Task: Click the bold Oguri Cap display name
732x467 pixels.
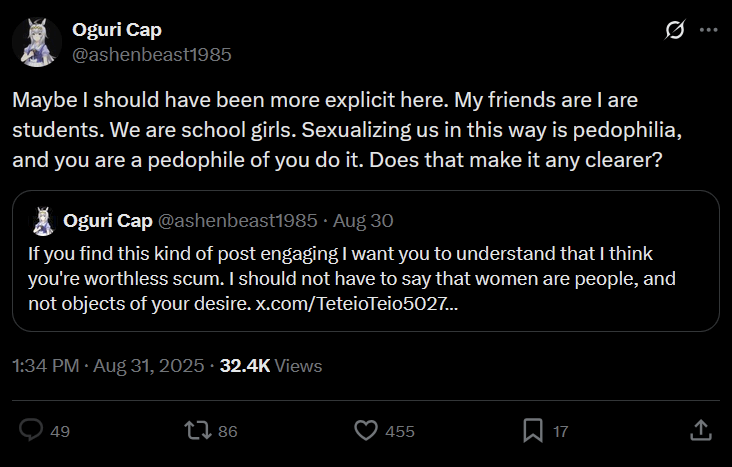Action: coord(117,30)
